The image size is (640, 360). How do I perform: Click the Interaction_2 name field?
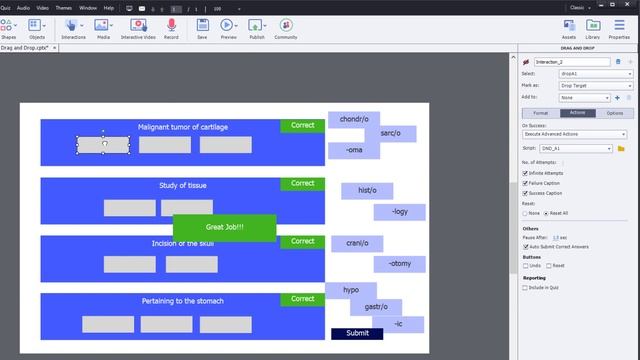tap(572, 62)
